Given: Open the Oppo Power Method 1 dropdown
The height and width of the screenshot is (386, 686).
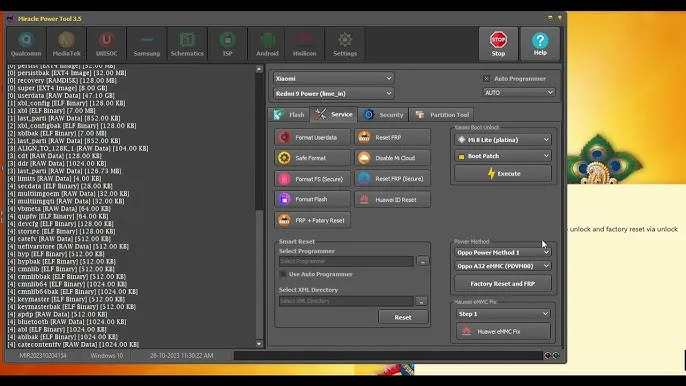Looking at the screenshot, I should point(503,253).
